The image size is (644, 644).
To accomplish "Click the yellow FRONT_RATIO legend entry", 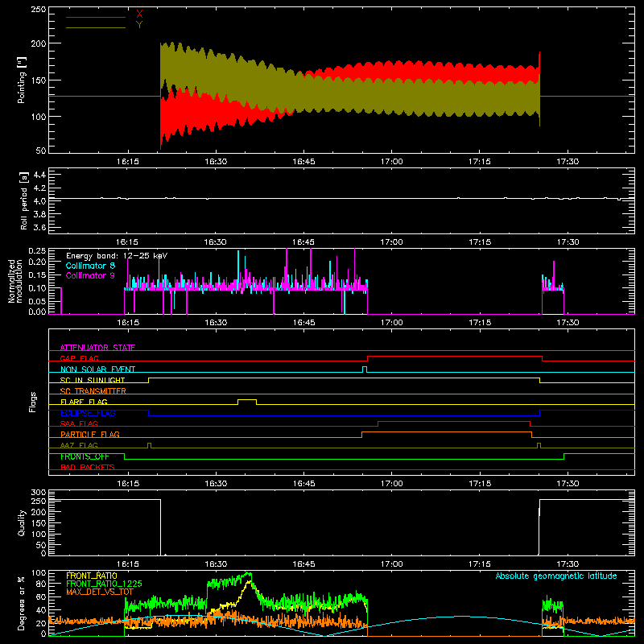I will pyautogui.click(x=92, y=576).
